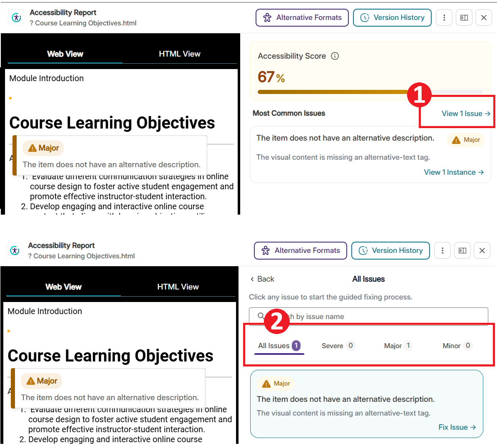
Task: Open Alternative Formats in the top report
Action: [x=302, y=17]
